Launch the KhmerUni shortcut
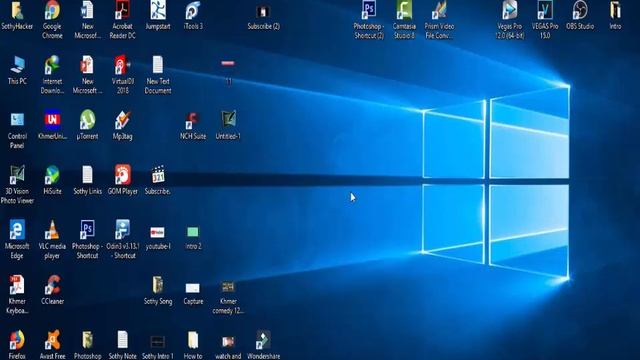The image size is (640, 360). click(x=52, y=120)
